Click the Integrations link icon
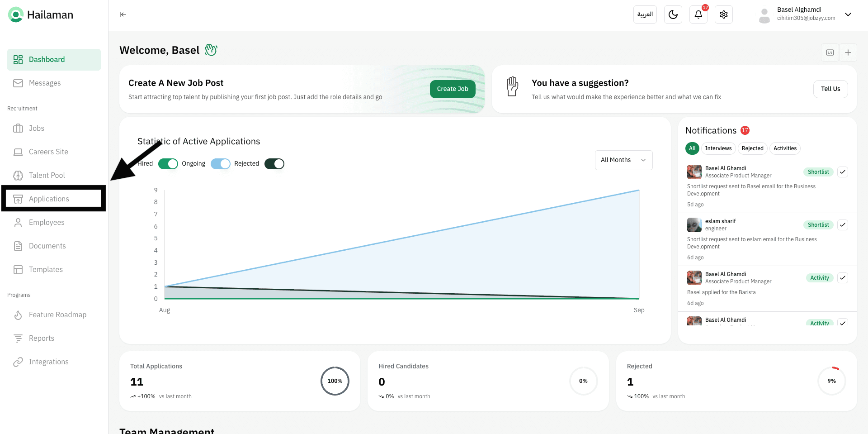 pos(18,362)
